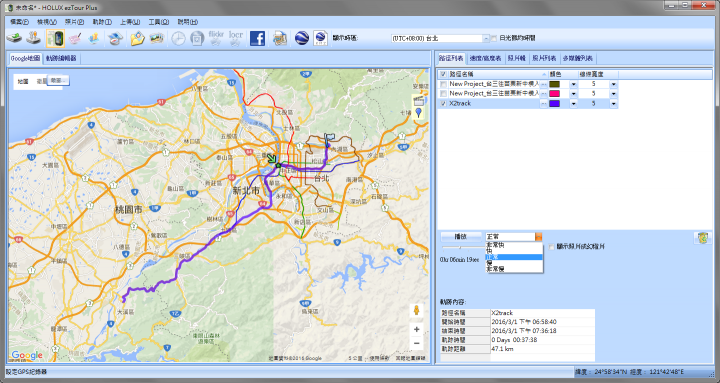Click the greyed-out round stamp icon
The image size is (720, 383).
[x=197, y=38]
